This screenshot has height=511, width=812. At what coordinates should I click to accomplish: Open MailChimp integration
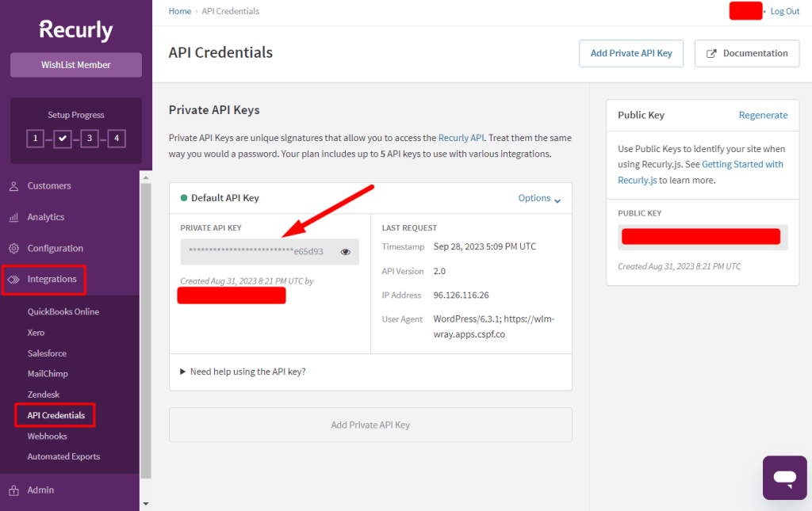point(48,373)
